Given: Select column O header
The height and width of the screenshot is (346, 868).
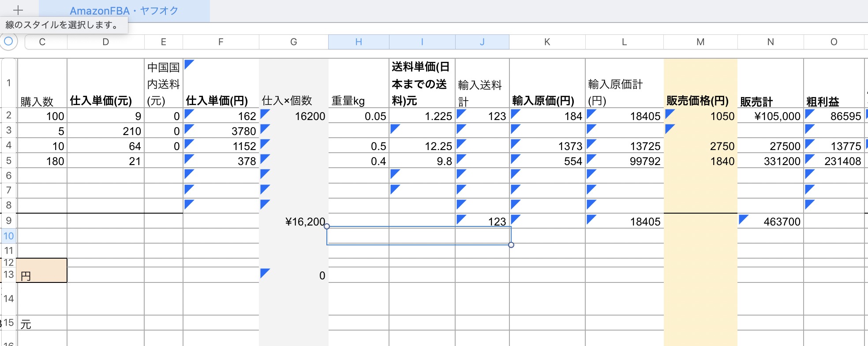Looking at the screenshot, I should pyautogui.click(x=834, y=42).
